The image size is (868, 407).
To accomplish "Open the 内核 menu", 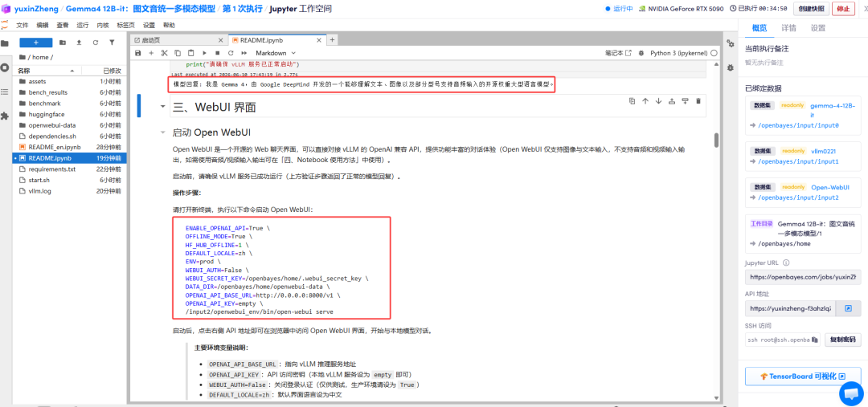I will tap(102, 26).
